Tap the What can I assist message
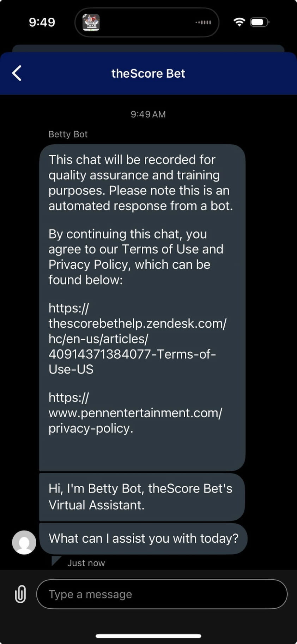The image size is (297, 644). (143, 538)
